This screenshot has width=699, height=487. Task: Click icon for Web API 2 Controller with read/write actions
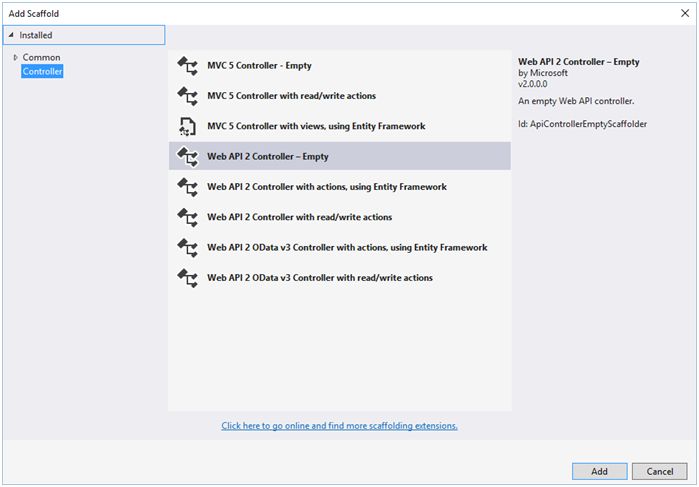[x=187, y=218]
